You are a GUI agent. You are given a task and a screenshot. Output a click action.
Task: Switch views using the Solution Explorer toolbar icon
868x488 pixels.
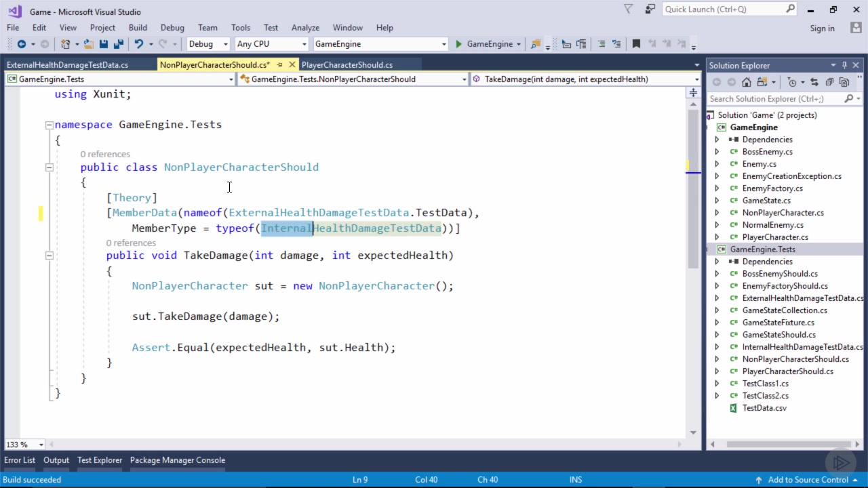coord(762,82)
